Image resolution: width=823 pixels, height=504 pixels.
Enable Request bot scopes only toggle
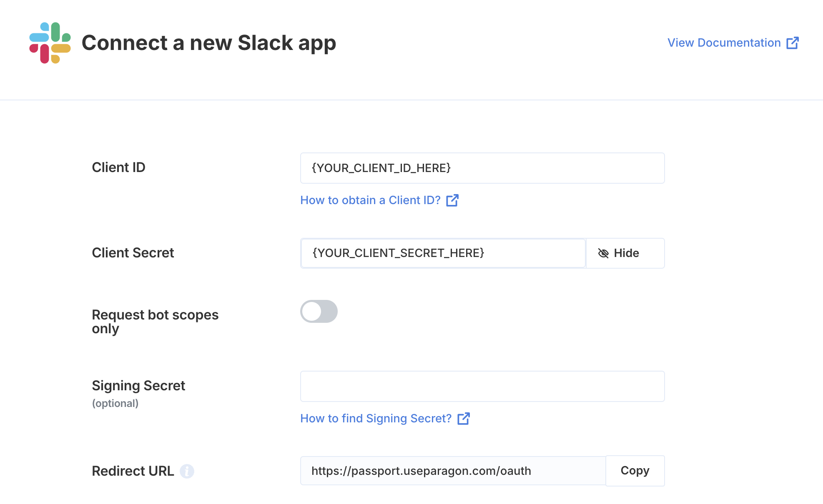pos(319,311)
